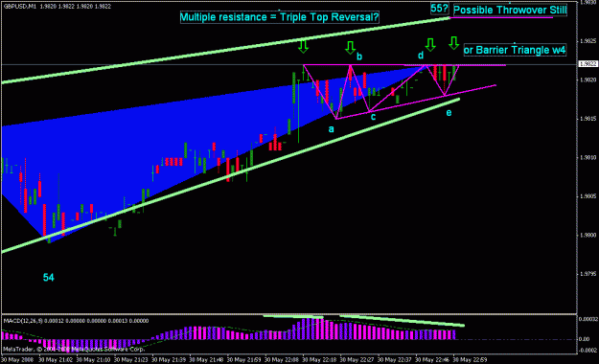
Task: Click the '30 May 2008' time axis label
Action: [x=17, y=360]
